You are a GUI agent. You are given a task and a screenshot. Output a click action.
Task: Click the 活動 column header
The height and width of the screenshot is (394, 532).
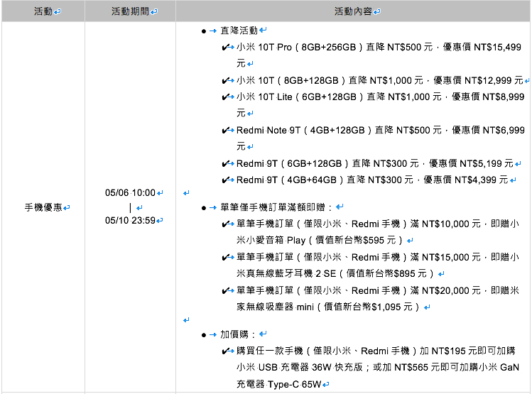point(43,11)
